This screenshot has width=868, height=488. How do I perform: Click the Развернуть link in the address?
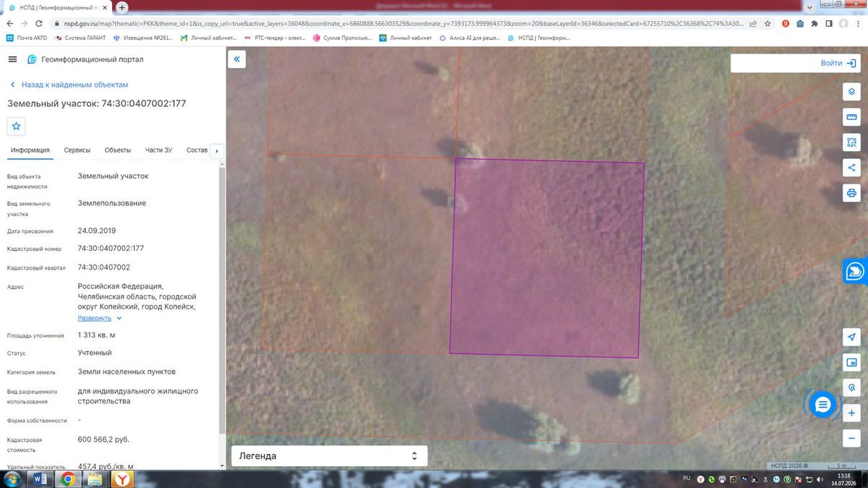(x=95, y=318)
